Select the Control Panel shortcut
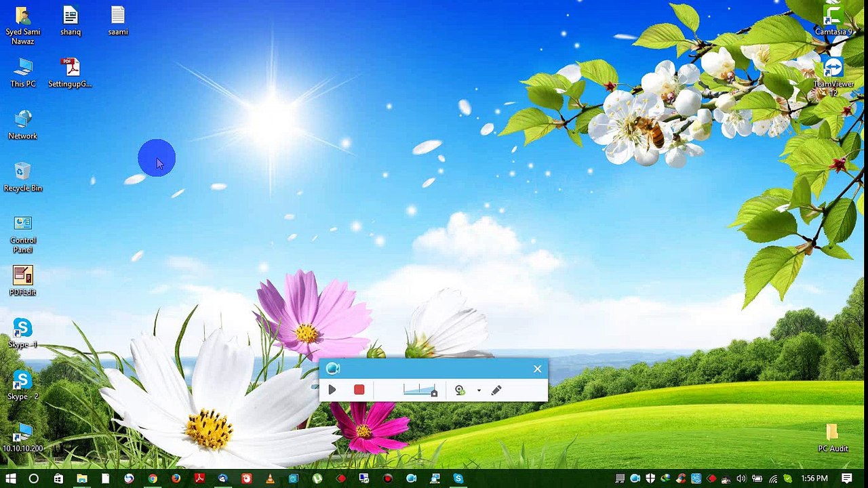The height and width of the screenshot is (488, 868). pos(22,235)
